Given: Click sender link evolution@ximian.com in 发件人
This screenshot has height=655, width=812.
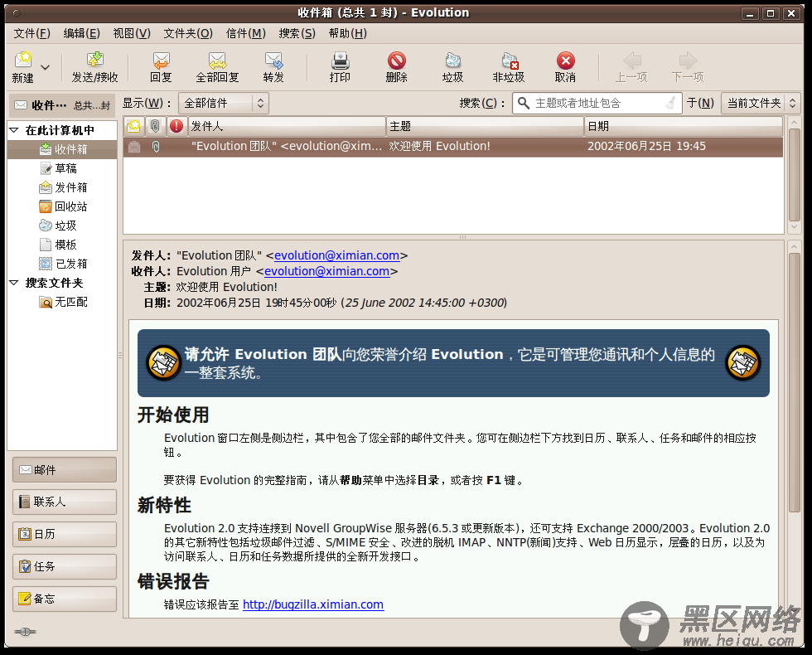Looking at the screenshot, I should [336, 255].
